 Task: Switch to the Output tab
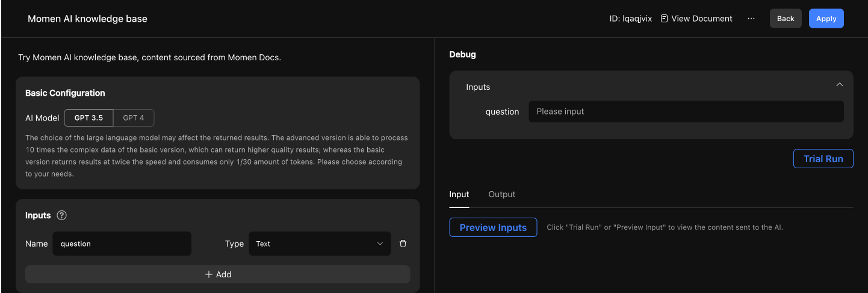(502, 194)
